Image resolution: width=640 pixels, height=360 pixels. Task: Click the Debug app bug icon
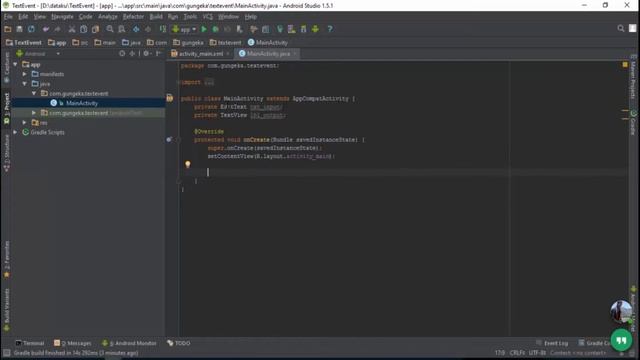[x=215, y=29]
